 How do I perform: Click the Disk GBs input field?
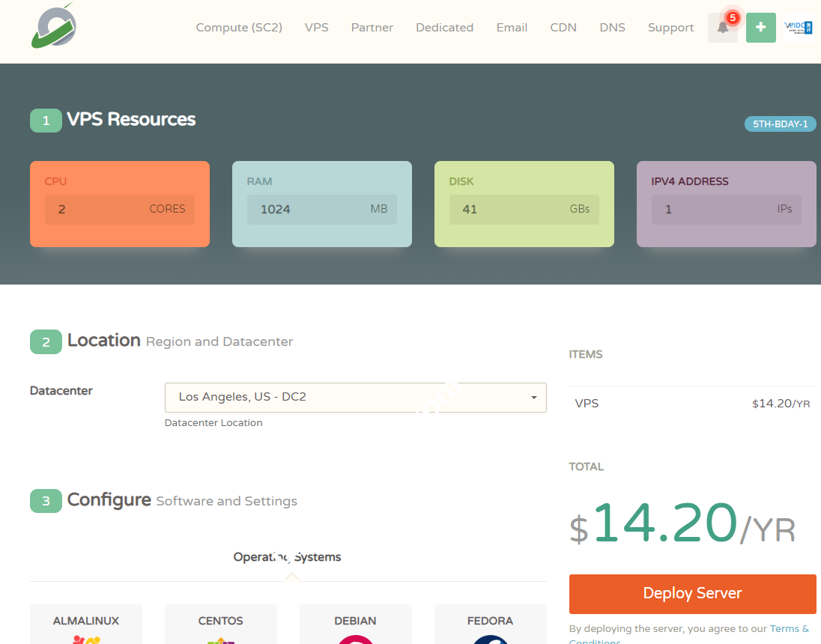(524, 210)
